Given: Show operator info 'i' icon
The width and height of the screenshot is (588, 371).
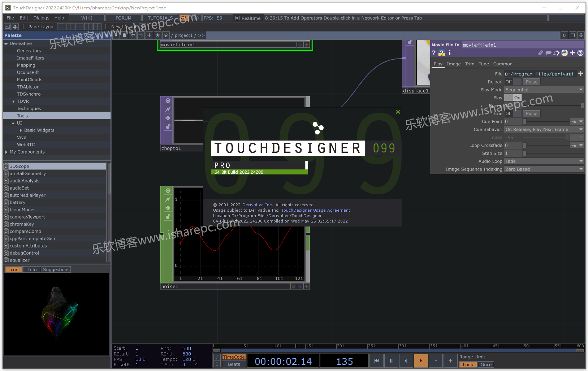Looking at the screenshot, I should tap(450, 53).
